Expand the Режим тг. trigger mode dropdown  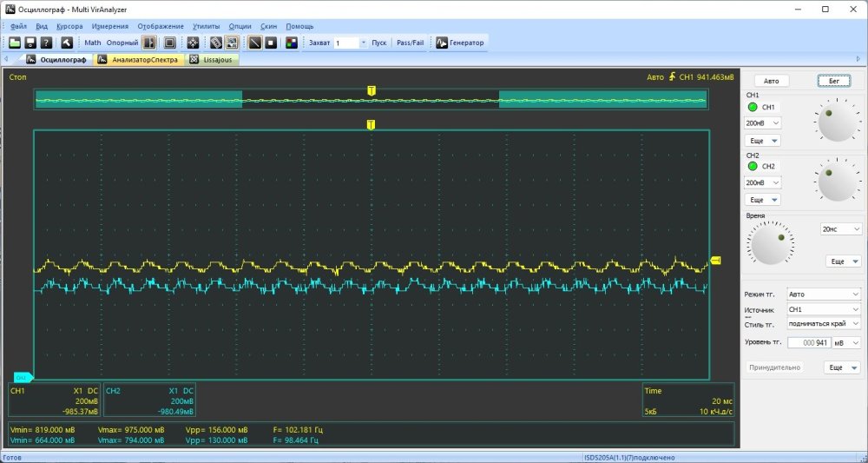click(823, 294)
